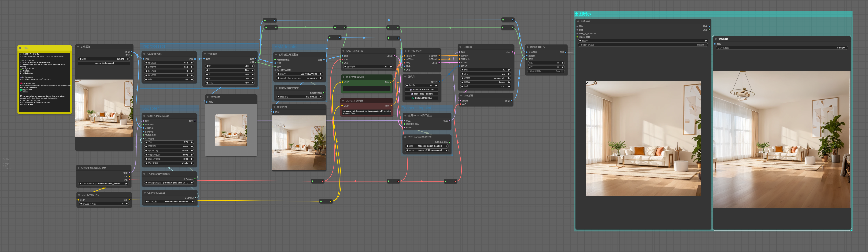Collapse the K采样器 node title dot
868x252 pixels.
pyautogui.click(x=460, y=47)
